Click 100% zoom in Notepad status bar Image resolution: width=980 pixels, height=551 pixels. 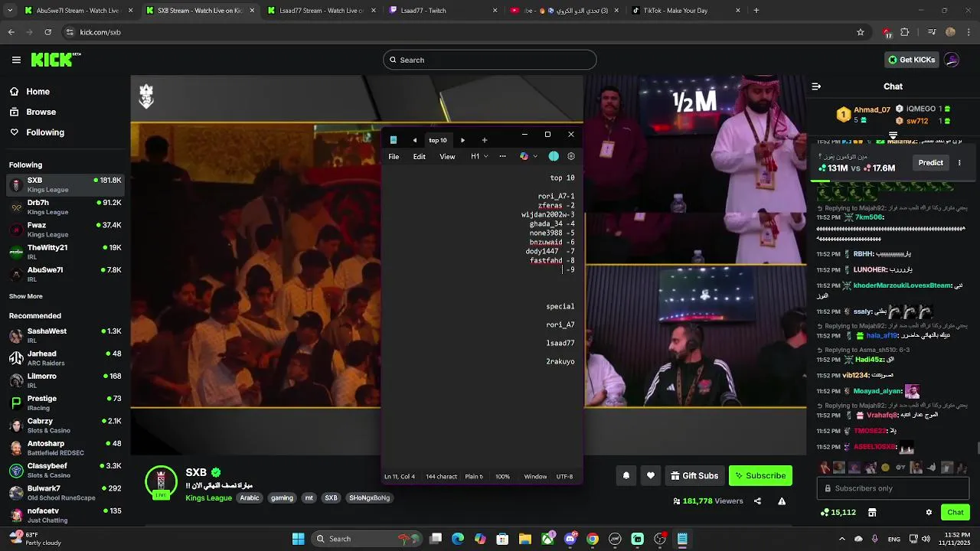[502, 477]
